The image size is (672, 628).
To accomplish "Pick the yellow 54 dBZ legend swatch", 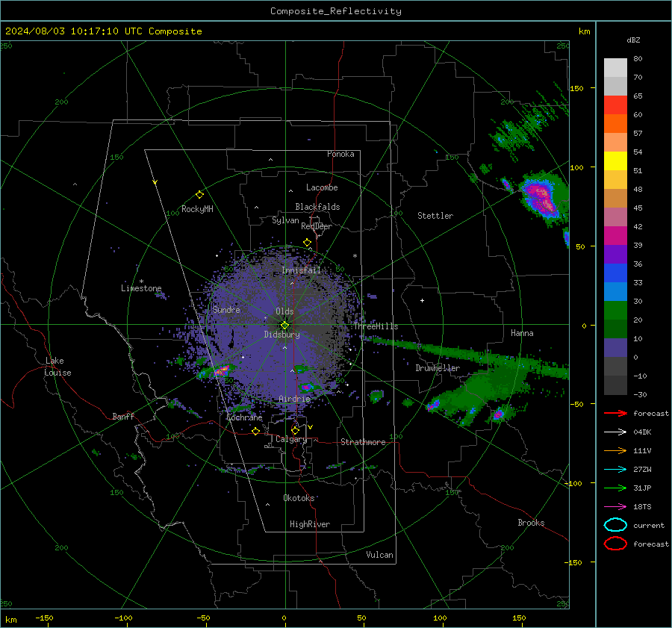I will pyautogui.click(x=615, y=161).
